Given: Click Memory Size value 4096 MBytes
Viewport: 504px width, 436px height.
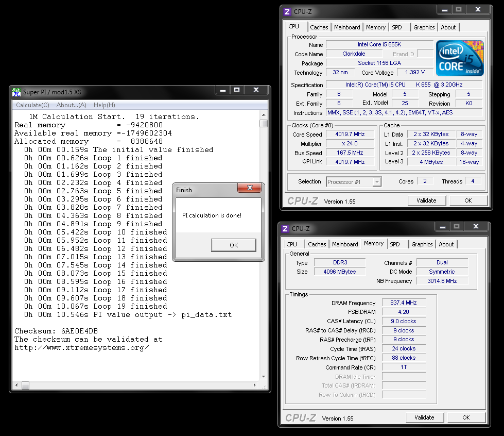Looking at the screenshot, I should (x=340, y=272).
